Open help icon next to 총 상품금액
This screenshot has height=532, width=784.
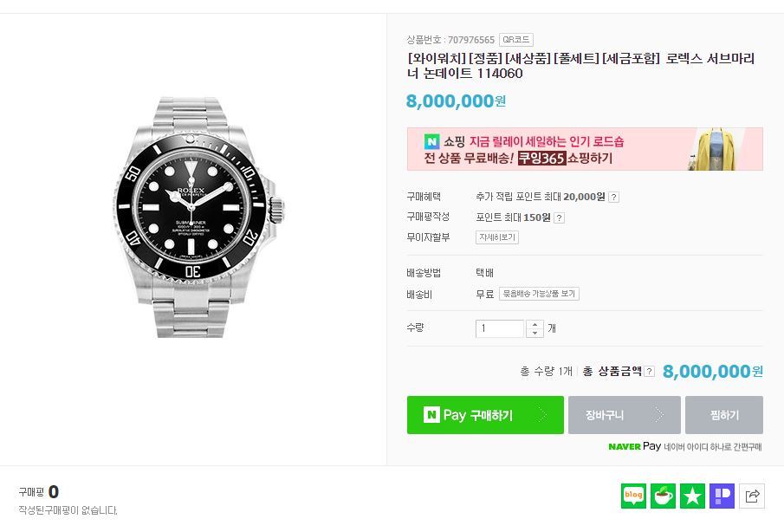[x=649, y=371]
